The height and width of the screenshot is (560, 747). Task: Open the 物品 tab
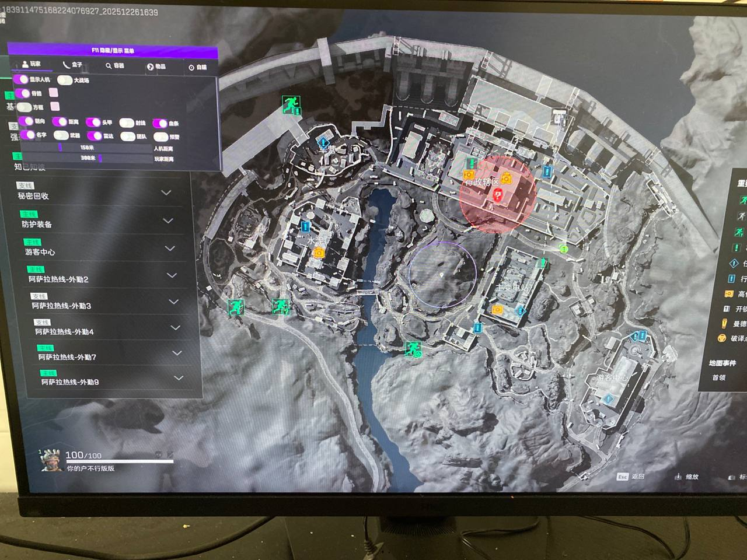coord(156,67)
